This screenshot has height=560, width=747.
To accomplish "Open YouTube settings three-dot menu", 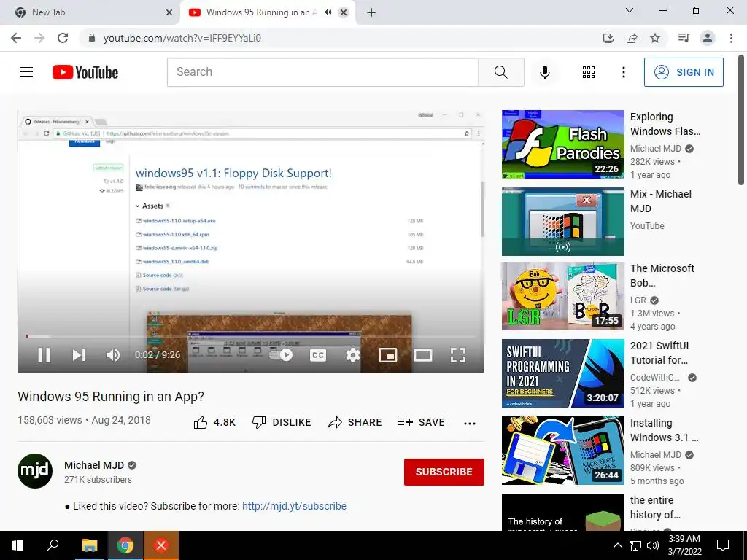I will coord(623,72).
